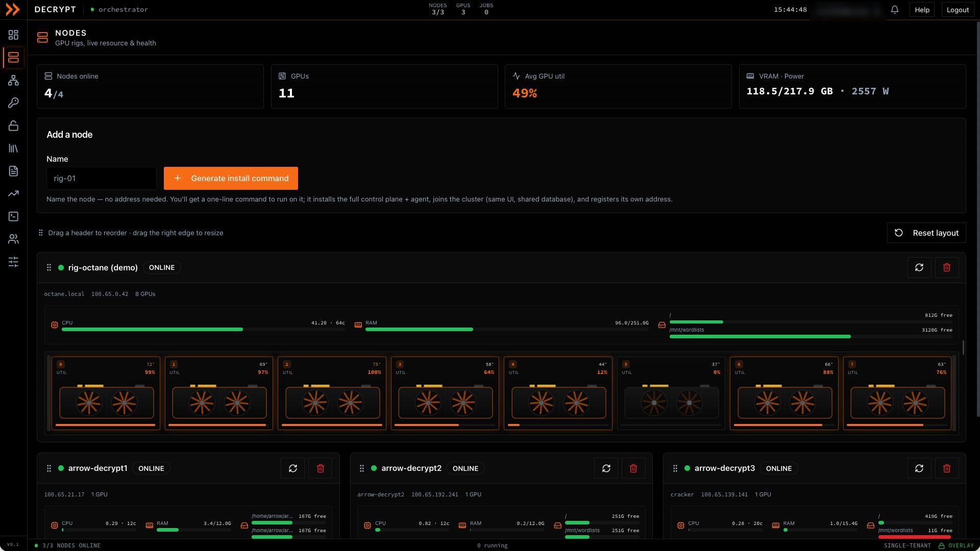This screenshot has height=551, width=980.
Task: Click NODES 3/3 counter in top bar
Action: pos(438,9)
